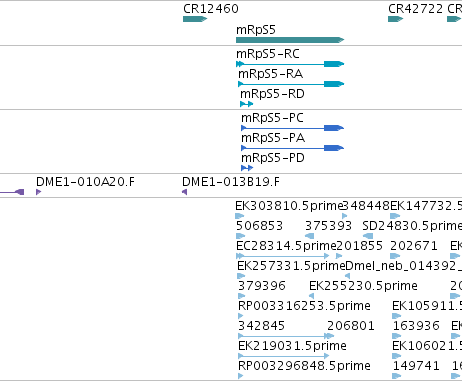Select the DME1-010A20.F purple arrow marker
Image resolution: width=462 pixels, height=381 pixels.
pos(38,192)
